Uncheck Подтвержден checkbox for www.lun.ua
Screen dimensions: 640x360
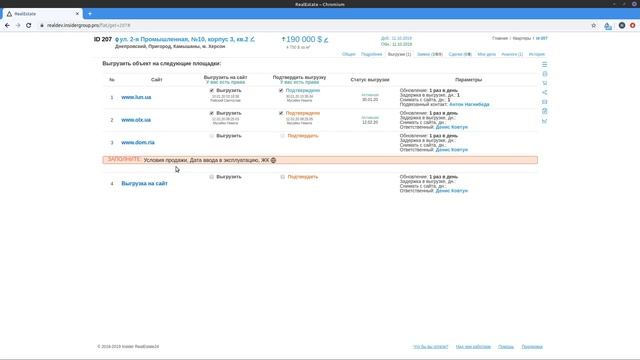[281, 91]
